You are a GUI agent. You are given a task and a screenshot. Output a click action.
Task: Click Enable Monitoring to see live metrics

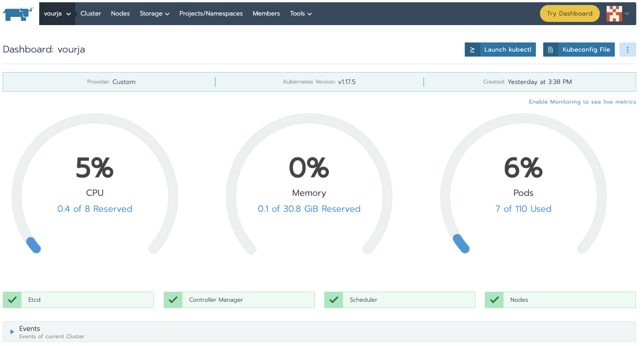click(582, 102)
